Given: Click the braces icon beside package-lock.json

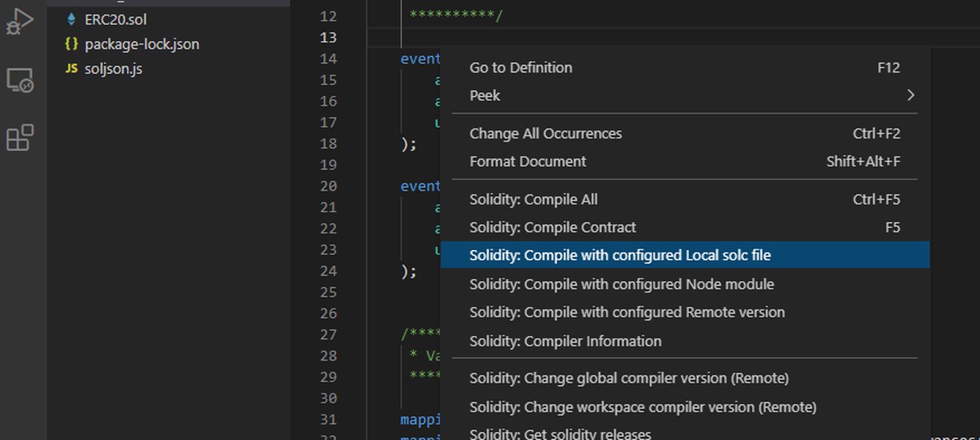Looking at the screenshot, I should 71,44.
